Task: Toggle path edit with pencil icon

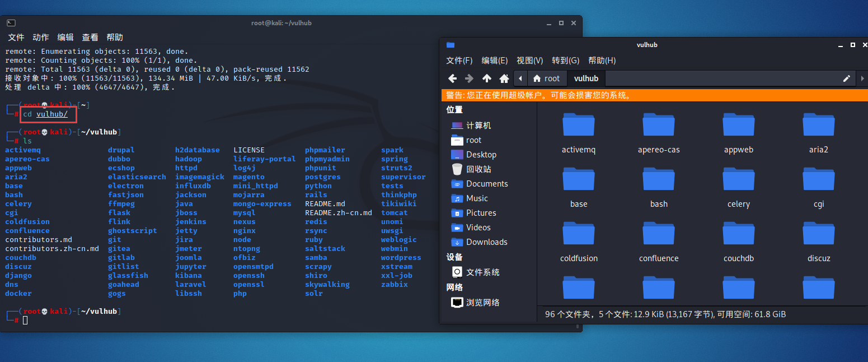Action: click(847, 78)
